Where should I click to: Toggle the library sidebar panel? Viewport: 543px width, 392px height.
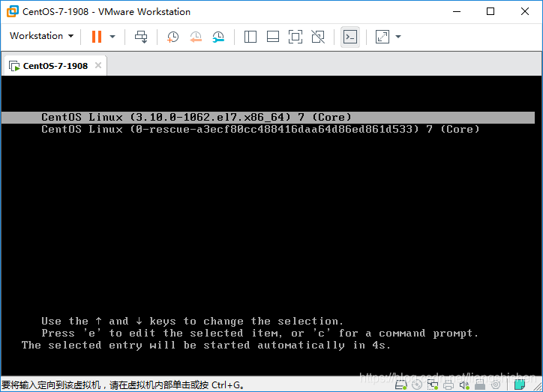point(250,37)
